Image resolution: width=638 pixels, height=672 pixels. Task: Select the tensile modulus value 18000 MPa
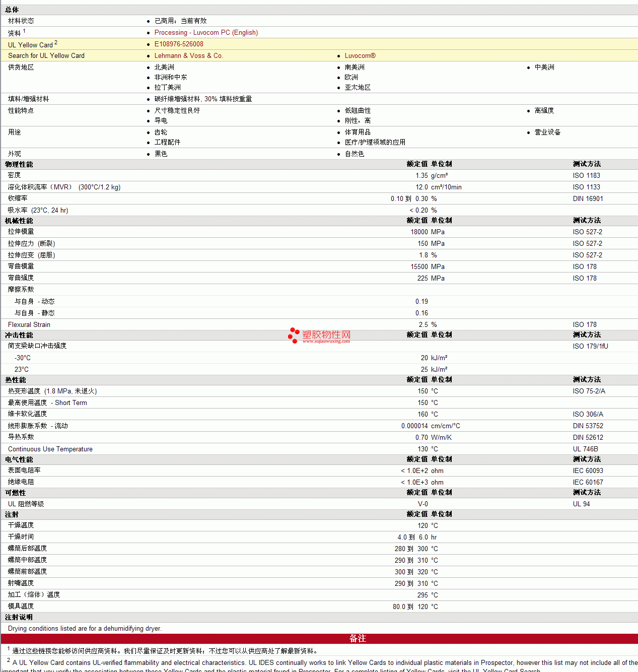pos(428,232)
